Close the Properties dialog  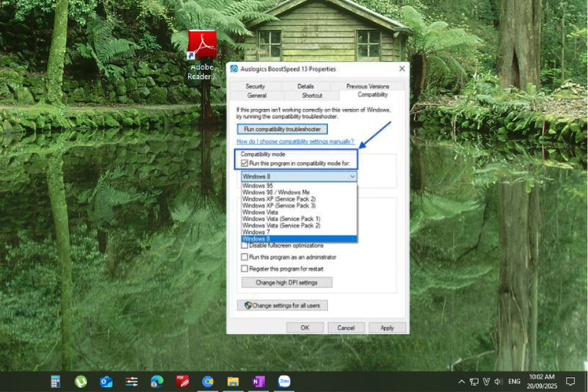[402, 69]
